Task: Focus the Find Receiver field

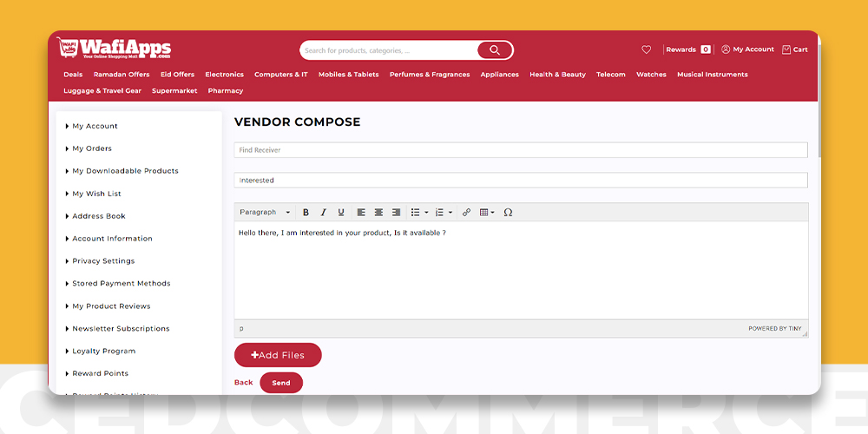Action: (521, 150)
